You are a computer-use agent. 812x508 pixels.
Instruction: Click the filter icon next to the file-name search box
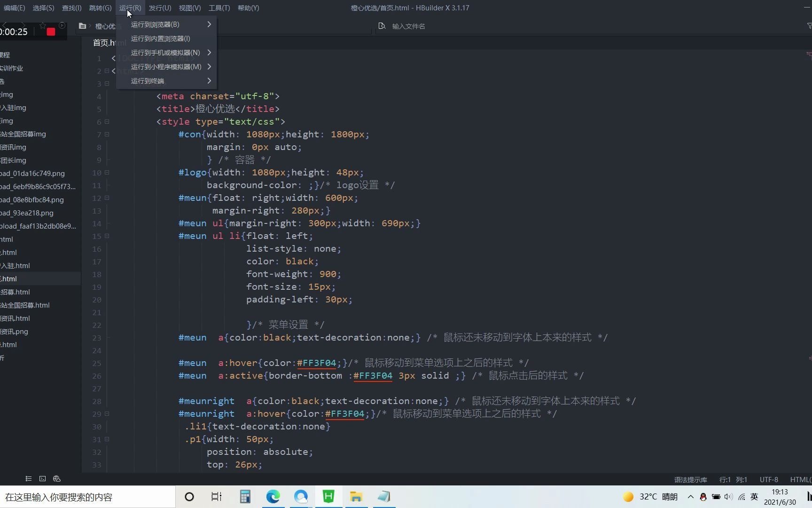coord(809,26)
